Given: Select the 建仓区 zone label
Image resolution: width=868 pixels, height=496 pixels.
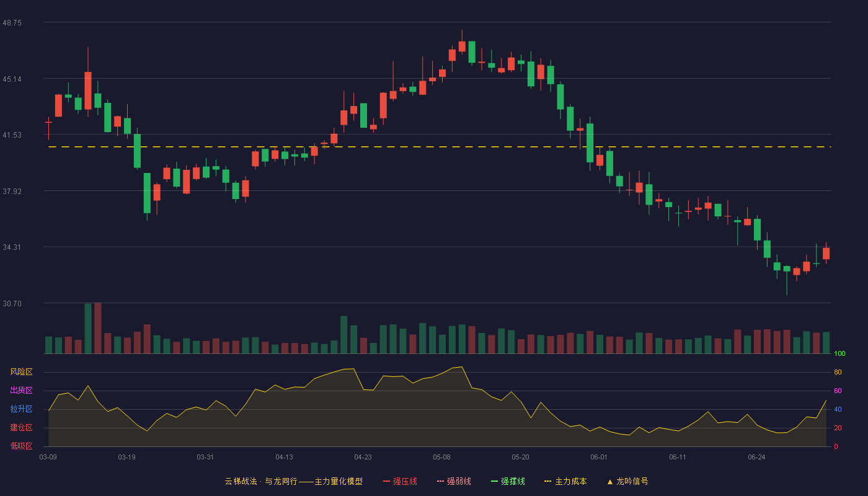Looking at the screenshot, I should point(21,428).
